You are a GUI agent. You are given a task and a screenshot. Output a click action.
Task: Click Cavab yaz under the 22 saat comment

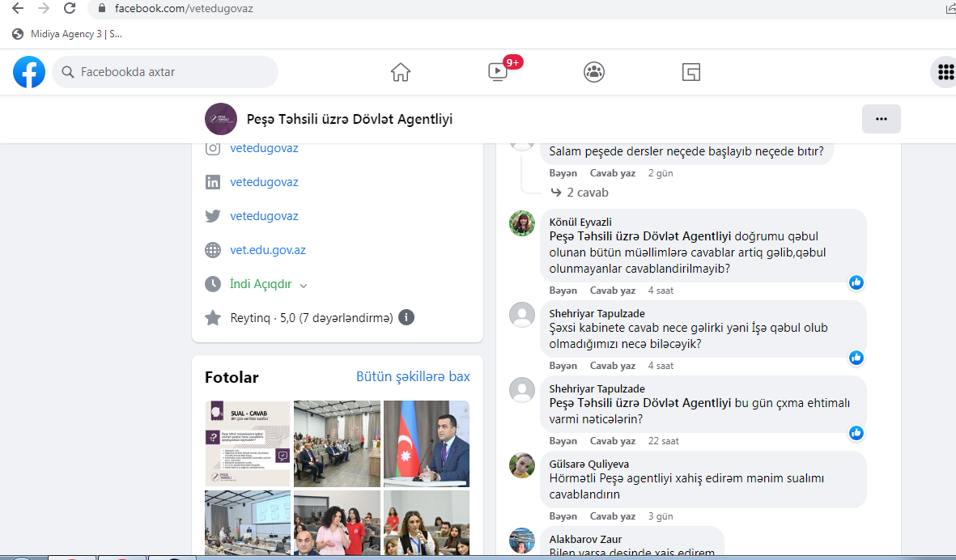(x=613, y=440)
